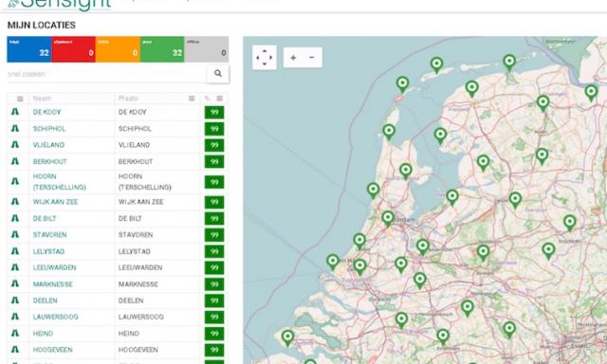Open the WIJK AAN ZEE location link
Viewport: 607px width, 364px height.
coord(55,202)
